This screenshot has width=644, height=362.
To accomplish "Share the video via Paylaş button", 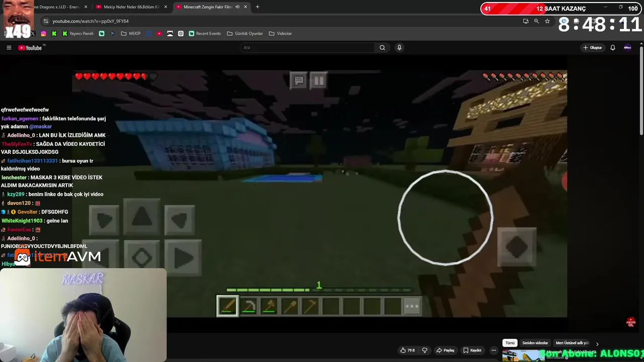I will pos(446,350).
